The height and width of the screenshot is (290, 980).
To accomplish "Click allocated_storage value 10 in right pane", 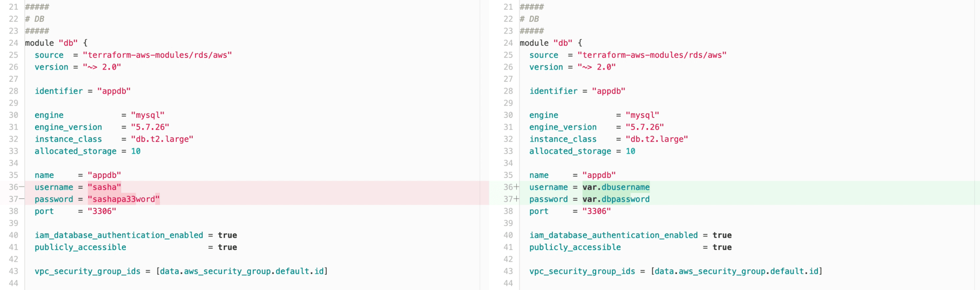I will pos(630,151).
